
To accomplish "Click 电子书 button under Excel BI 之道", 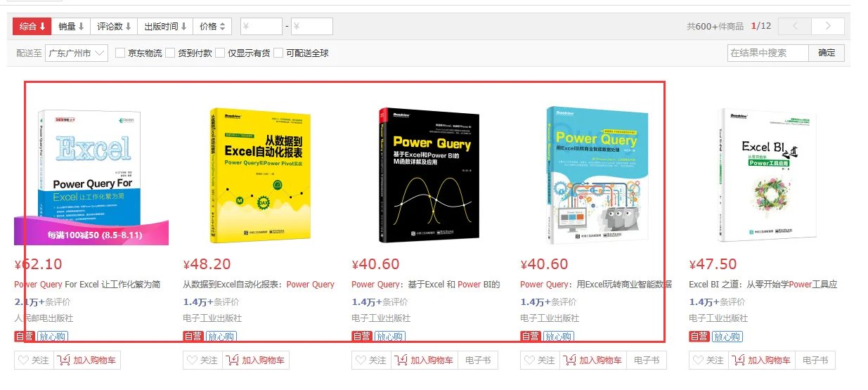I will pyautogui.click(x=815, y=360).
